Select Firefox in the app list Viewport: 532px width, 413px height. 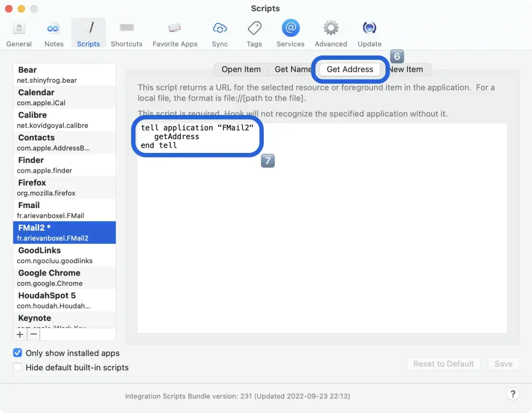point(64,187)
